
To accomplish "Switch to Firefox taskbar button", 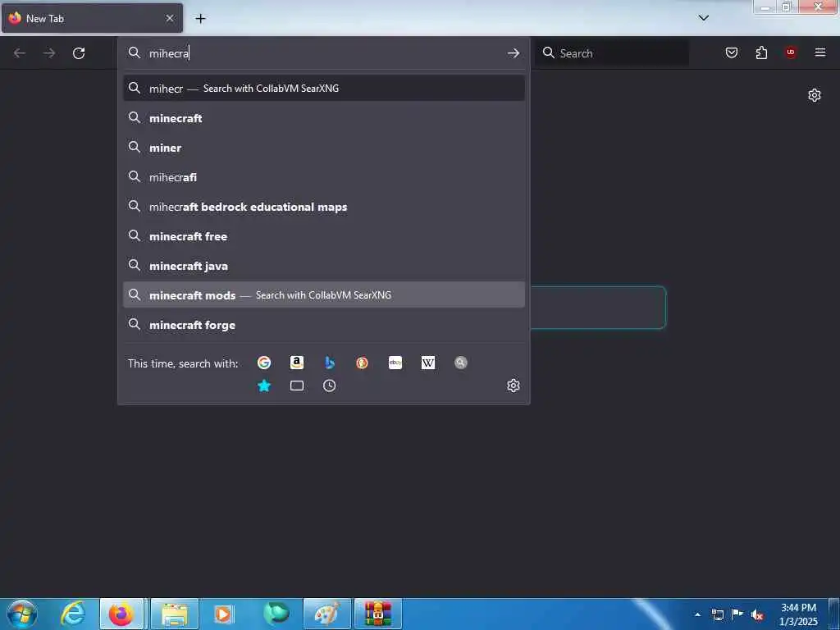I will [x=121, y=614].
